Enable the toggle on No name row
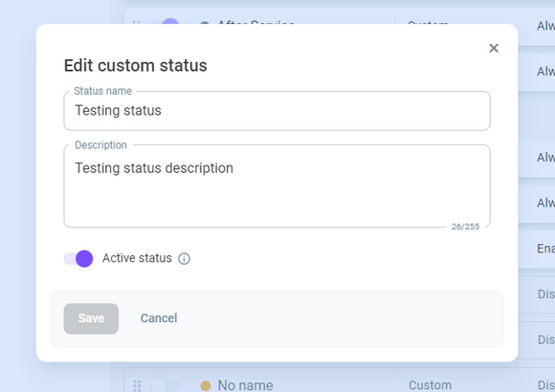 165,385
